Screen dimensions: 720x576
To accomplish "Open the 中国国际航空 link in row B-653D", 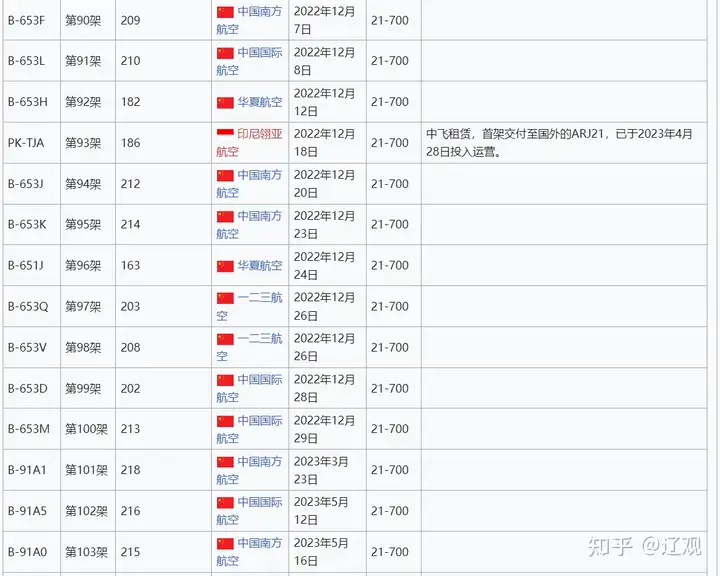I will 249,388.
